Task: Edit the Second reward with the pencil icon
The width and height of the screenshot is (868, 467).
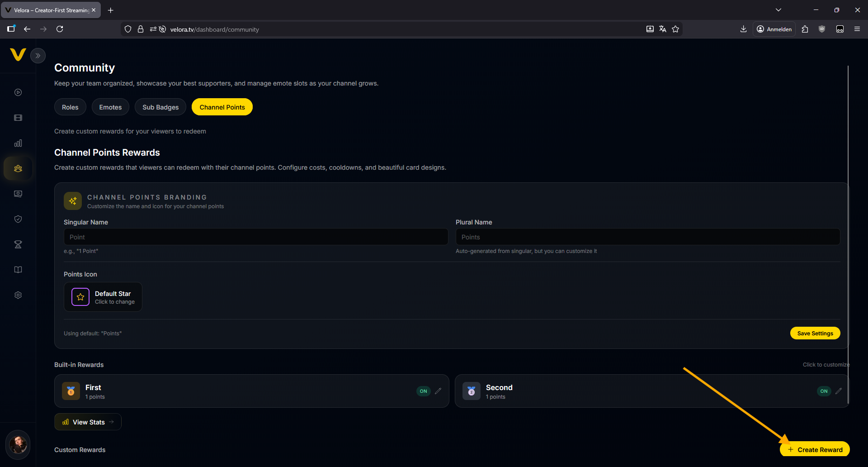Action: 839,391
